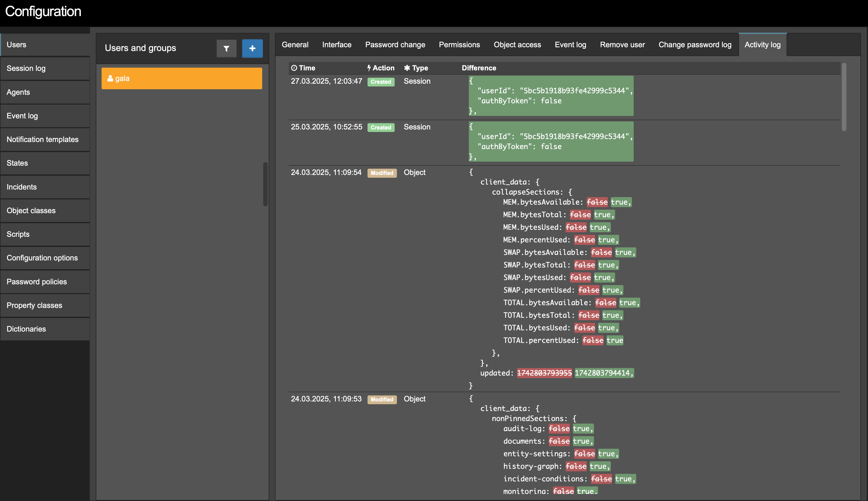
Task: Click the history-graph diff line
Action: 557,466
